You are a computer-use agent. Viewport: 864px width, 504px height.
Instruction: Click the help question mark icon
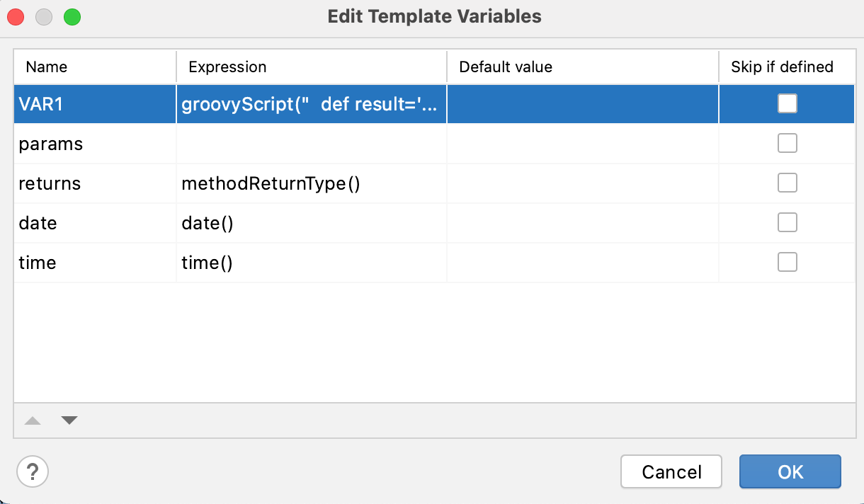33,471
